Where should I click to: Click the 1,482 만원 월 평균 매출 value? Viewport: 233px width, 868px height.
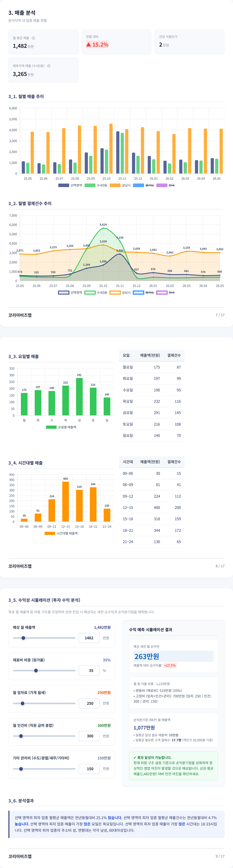(23, 46)
